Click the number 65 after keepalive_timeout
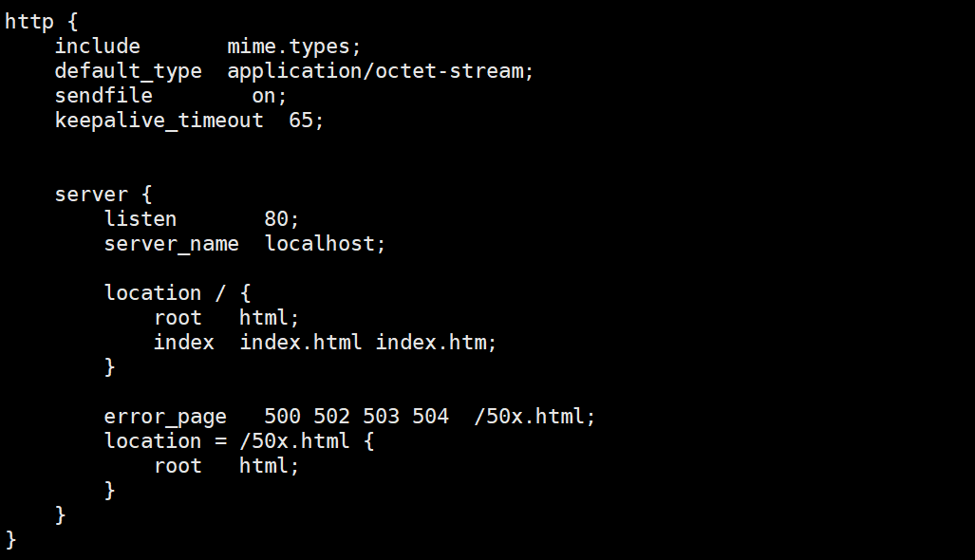This screenshot has height=560, width=975. (x=301, y=120)
